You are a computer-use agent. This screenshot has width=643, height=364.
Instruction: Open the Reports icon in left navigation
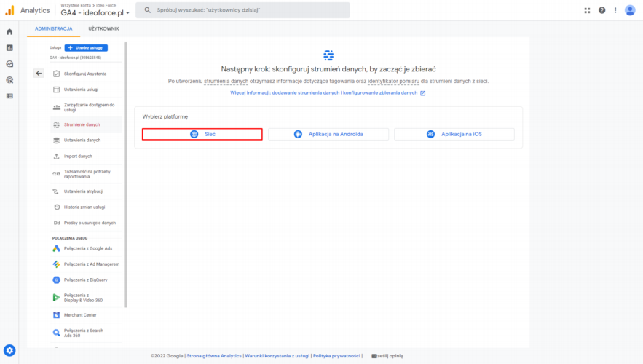9,48
